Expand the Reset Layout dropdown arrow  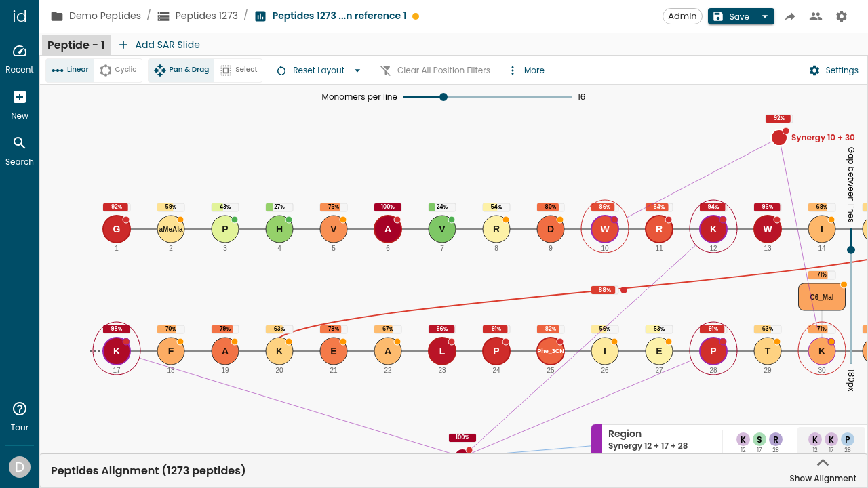tap(357, 70)
